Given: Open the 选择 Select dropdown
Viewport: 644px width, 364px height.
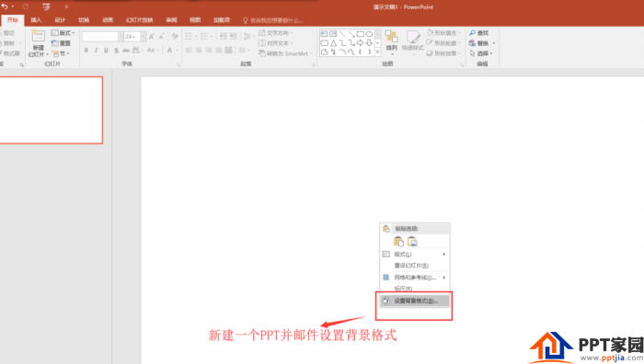Looking at the screenshot, I should [481, 53].
